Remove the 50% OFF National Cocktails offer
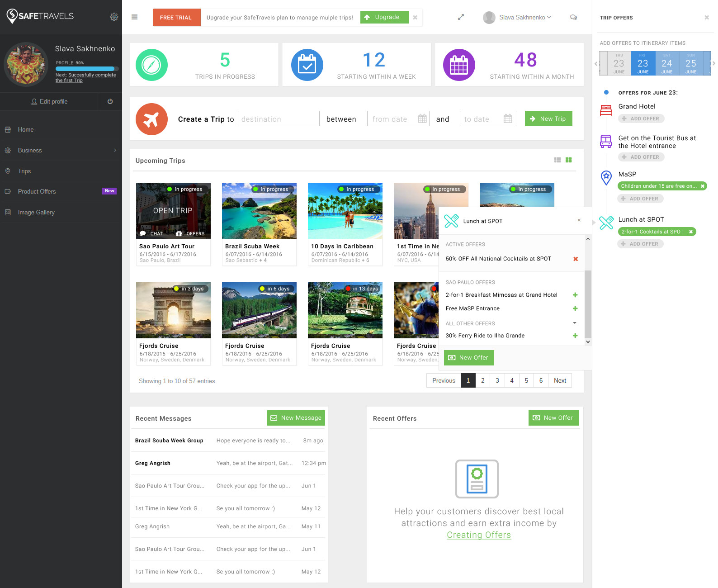The height and width of the screenshot is (588, 718). [x=576, y=259]
